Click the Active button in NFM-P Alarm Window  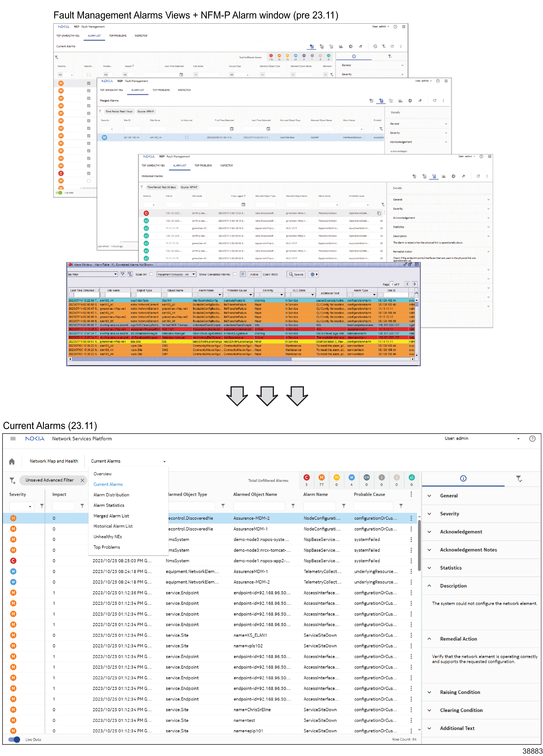[254, 274]
